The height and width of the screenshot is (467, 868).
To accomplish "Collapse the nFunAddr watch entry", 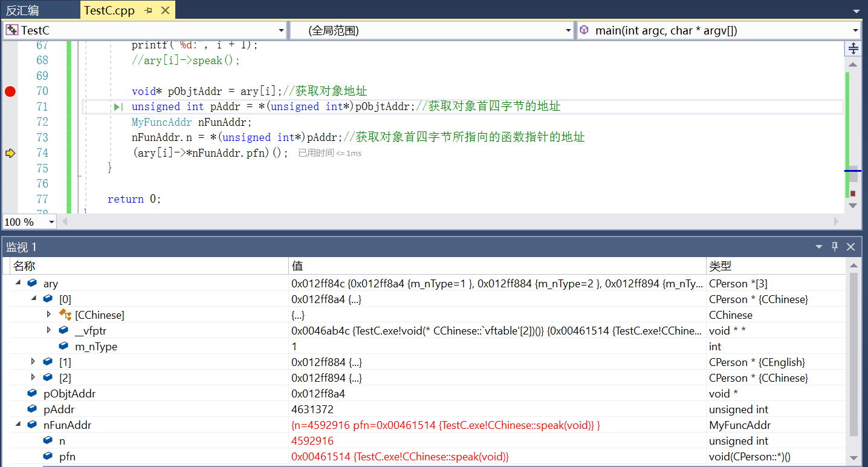I will tap(18, 425).
